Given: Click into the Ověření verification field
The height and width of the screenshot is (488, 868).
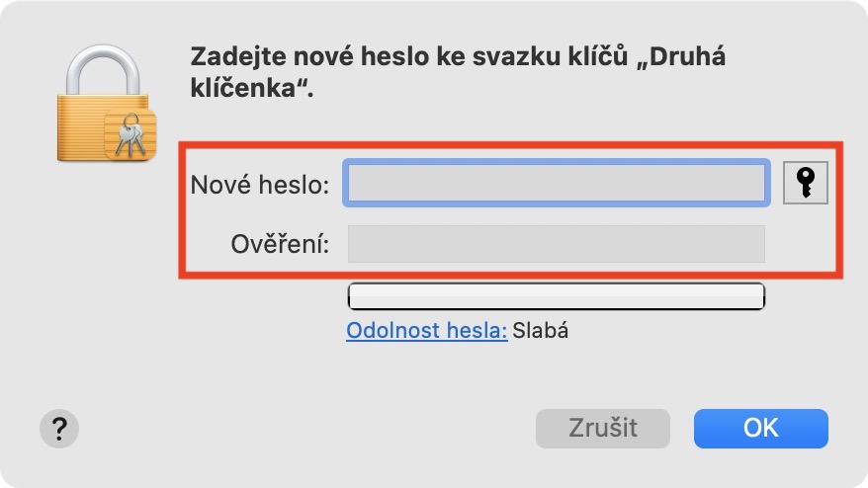Looking at the screenshot, I should point(556,243).
